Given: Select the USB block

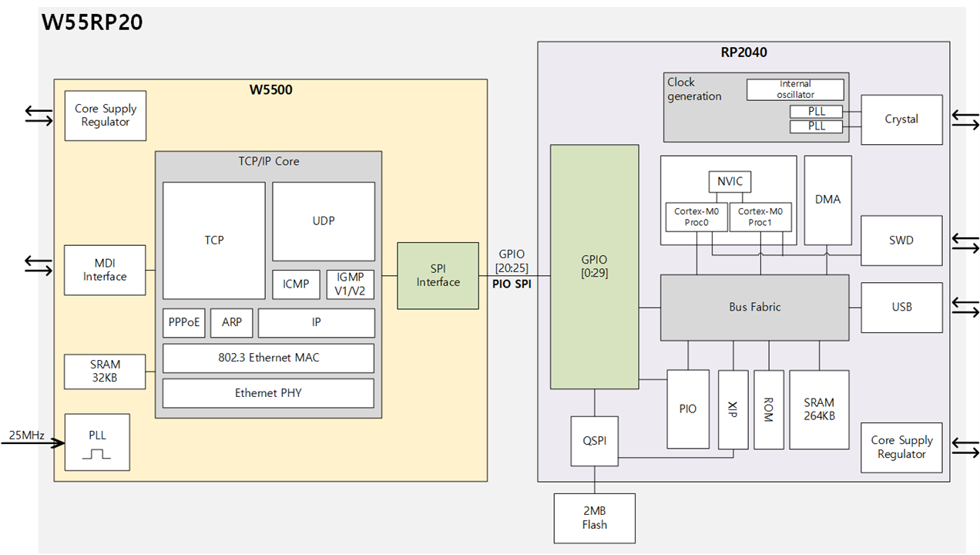Looking at the screenshot, I should [x=901, y=307].
